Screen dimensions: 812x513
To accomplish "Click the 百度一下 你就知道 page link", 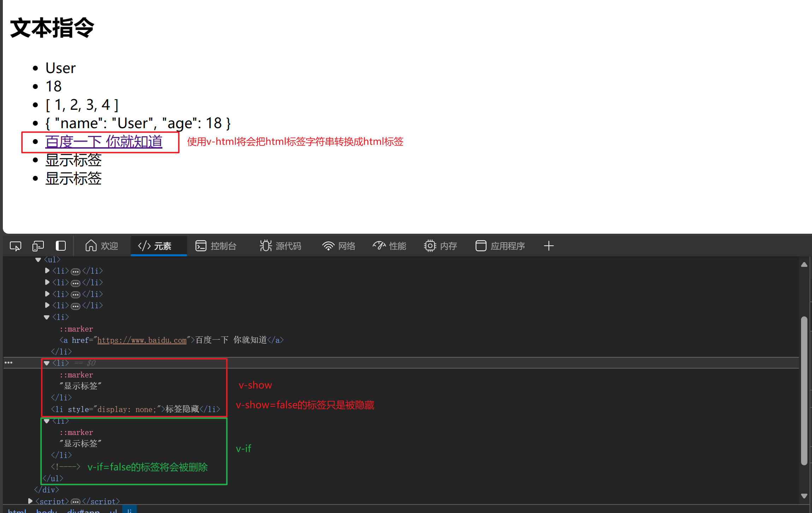I will click(x=104, y=142).
